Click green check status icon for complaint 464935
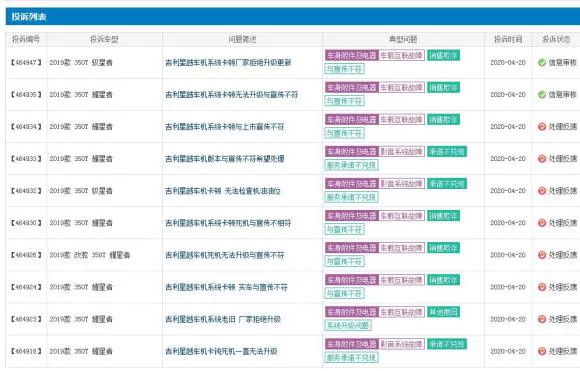The height and width of the screenshot is (371, 580). (542, 95)
